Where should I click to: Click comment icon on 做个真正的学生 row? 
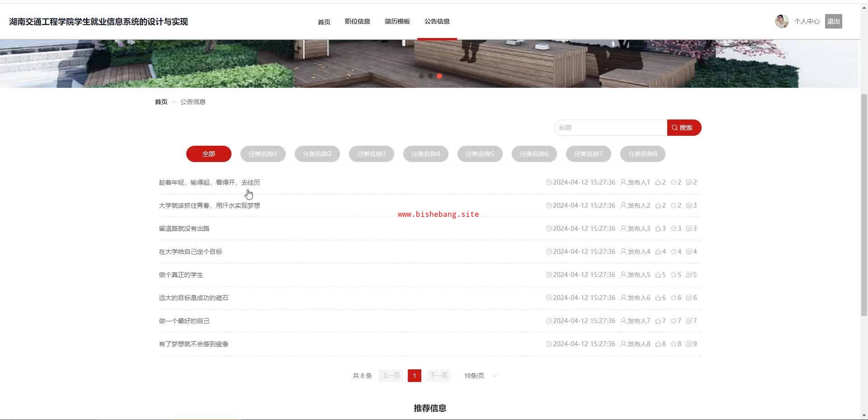point(689,275)
